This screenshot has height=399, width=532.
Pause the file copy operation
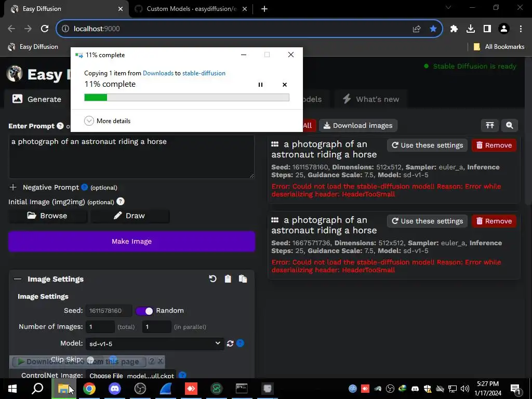[x=260, y=85]
